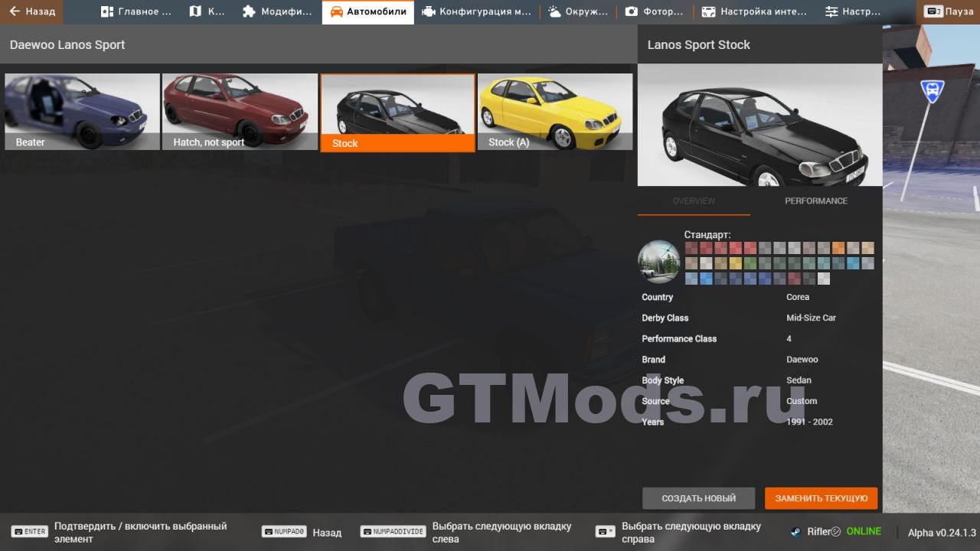Select the black Stock car thumbnail

click(397, 112)
